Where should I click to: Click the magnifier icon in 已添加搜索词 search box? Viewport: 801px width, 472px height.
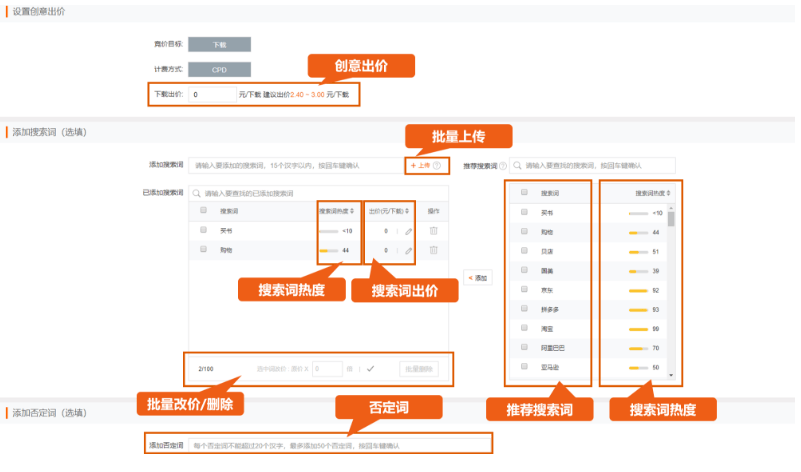(x=197, y=194)
